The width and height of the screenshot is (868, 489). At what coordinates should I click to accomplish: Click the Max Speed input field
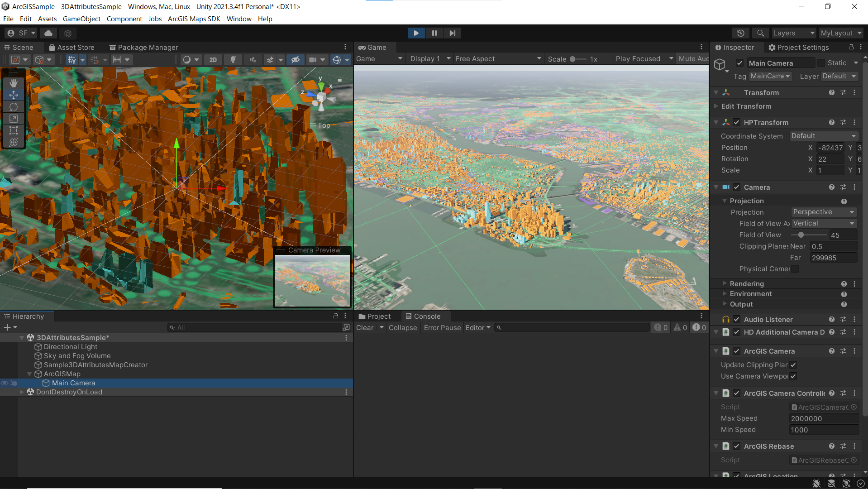(x=823, y=418)
